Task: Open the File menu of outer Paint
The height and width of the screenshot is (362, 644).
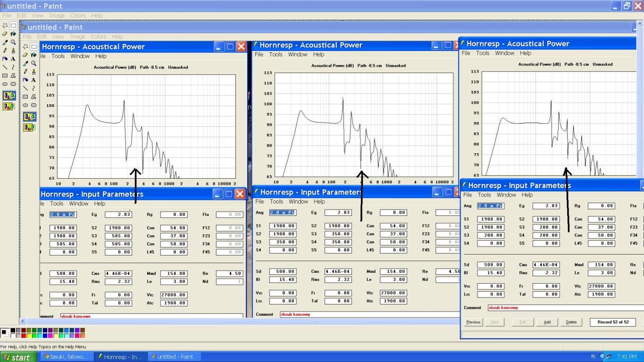Action: 7,16
